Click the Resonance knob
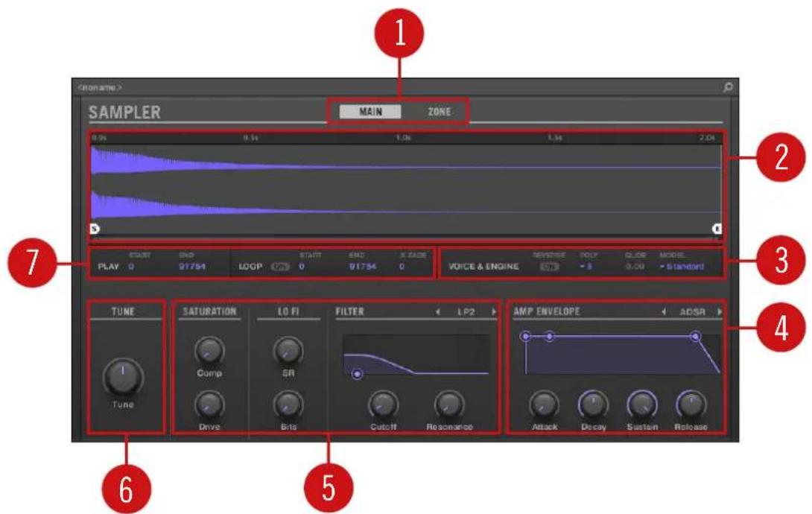Image resolution: width=812 pixels, height=514 pixels. coord(449,404)
